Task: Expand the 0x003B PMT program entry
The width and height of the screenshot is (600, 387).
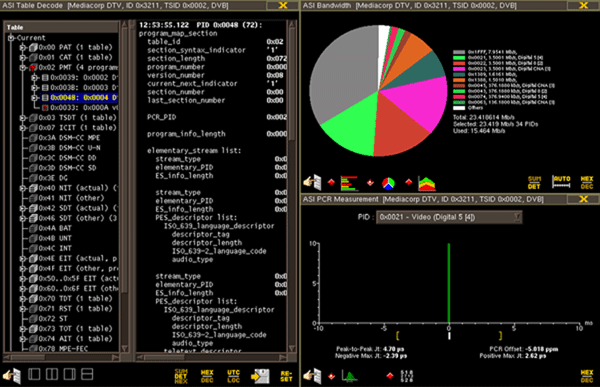Action: coord(35,88)
